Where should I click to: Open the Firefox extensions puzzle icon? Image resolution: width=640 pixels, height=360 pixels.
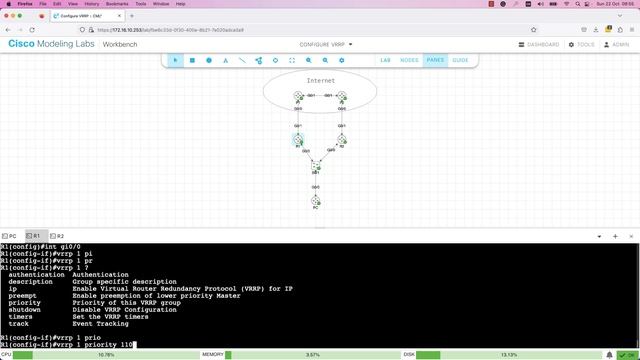[620, 30]
